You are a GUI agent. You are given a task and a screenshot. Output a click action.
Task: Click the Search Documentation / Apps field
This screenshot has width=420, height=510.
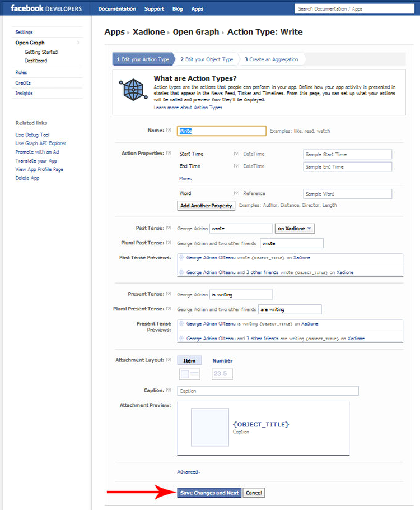(x=354, y=9)
